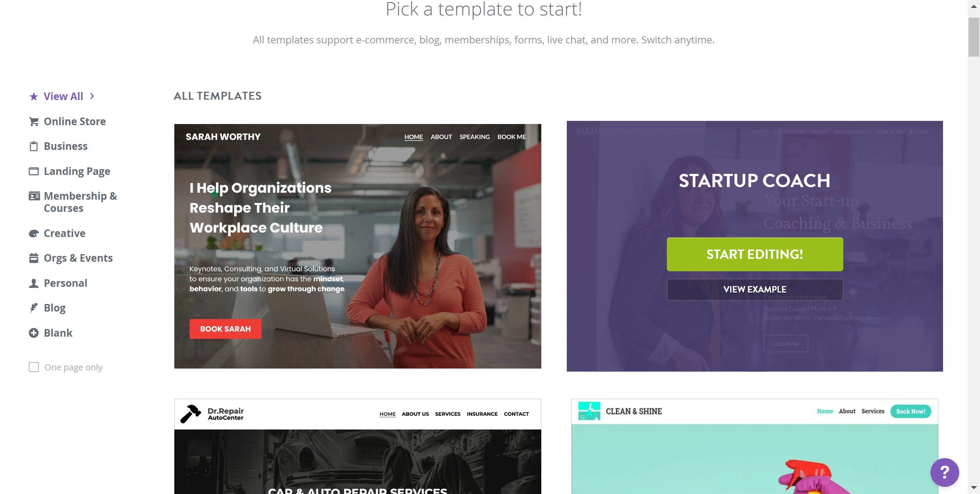Image resolution: width=980 pixels, height=494 pixels.
Task: Click the quill icon beside Blog
Action: 33,308
